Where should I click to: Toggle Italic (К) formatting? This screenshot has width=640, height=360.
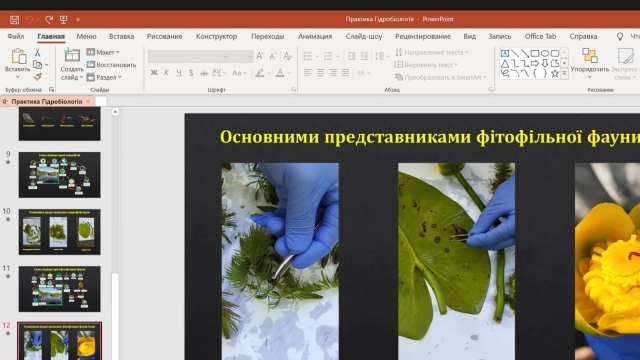[x=167, y=73]
